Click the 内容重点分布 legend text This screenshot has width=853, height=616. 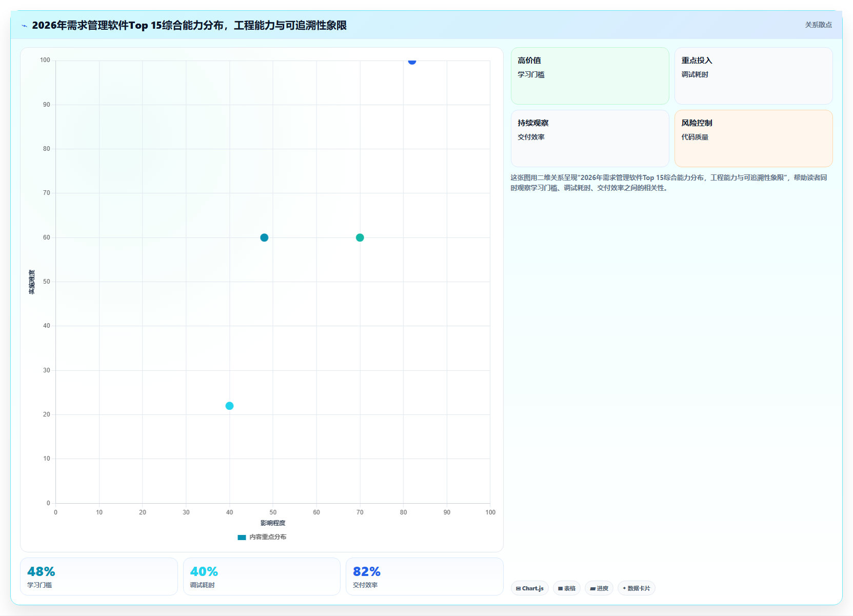coord(268,537)
